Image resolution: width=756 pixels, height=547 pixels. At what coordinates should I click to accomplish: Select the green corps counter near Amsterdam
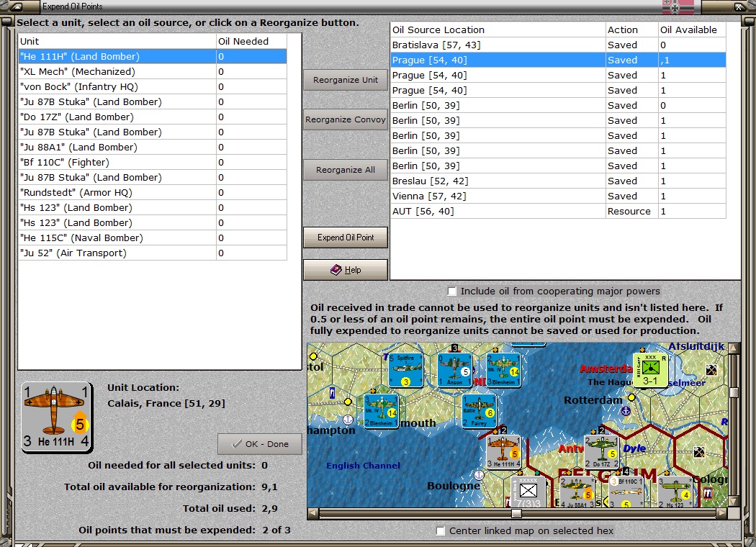point(650,370)
